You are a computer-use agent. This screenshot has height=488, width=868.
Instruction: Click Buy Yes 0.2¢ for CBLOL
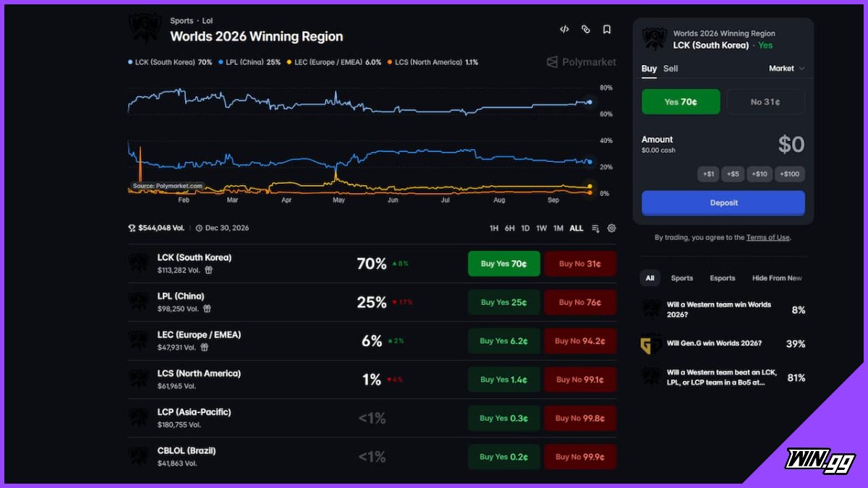tap(504, 457)
